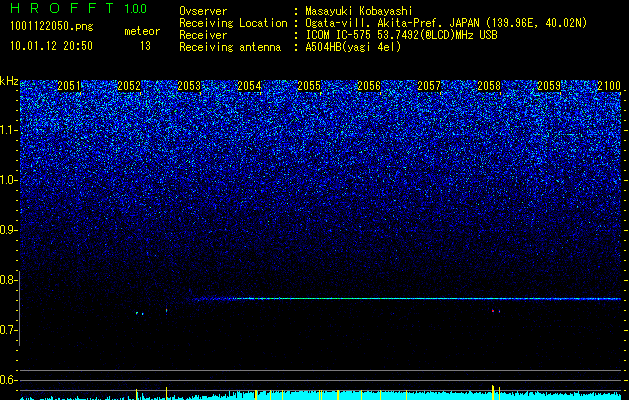Screen dimensions: 629x400
Task: Click the 0.9 kHz frequency tick label
Action: [9, 230]
